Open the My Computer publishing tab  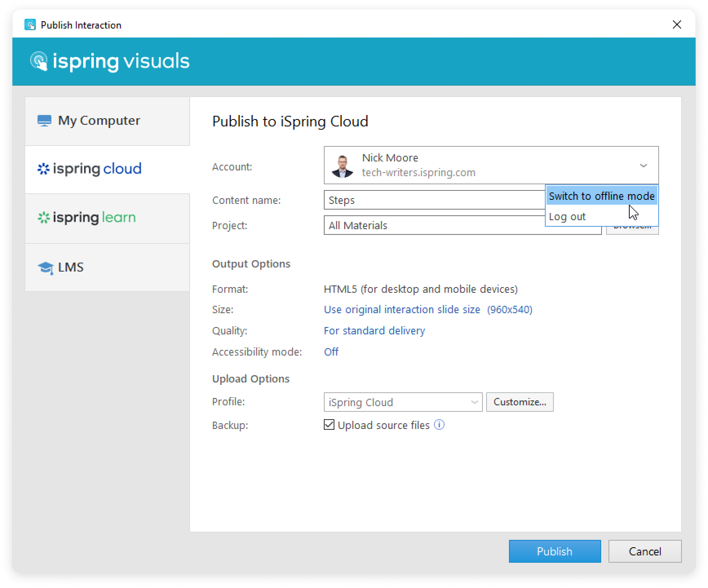107,121
